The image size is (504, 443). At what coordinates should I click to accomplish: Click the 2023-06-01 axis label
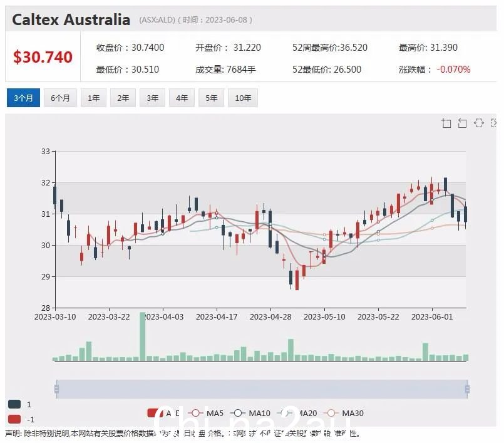(x=432, y=317)
